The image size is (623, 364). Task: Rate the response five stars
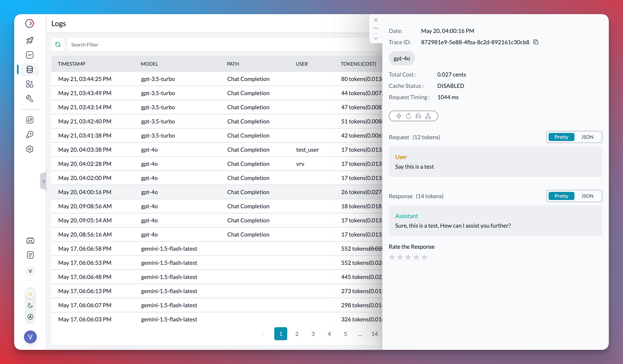coord(424,257)
